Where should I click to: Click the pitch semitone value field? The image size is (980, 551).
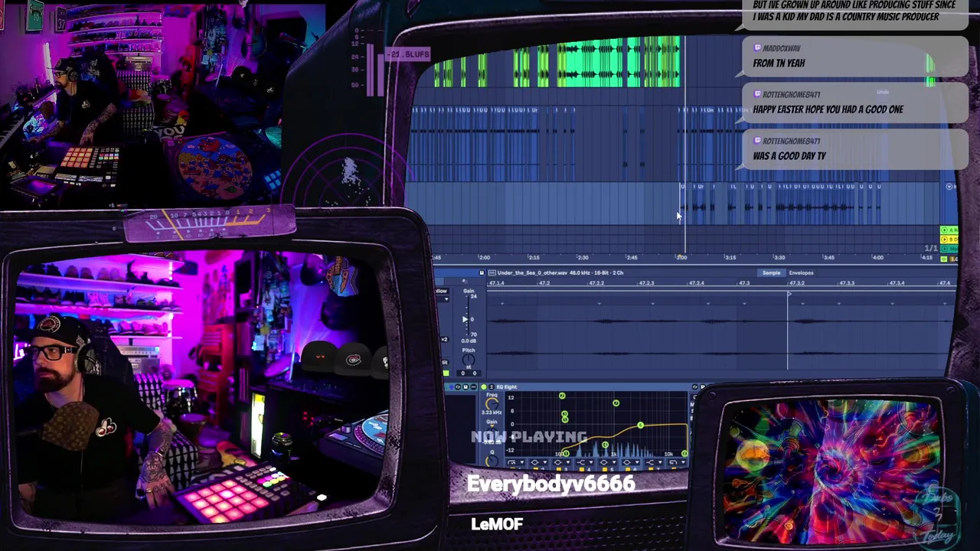[463, 373]
